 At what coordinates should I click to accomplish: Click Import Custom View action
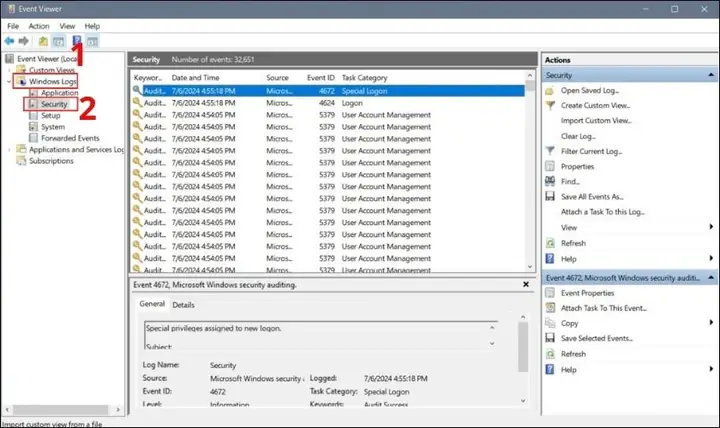point(596,121)
